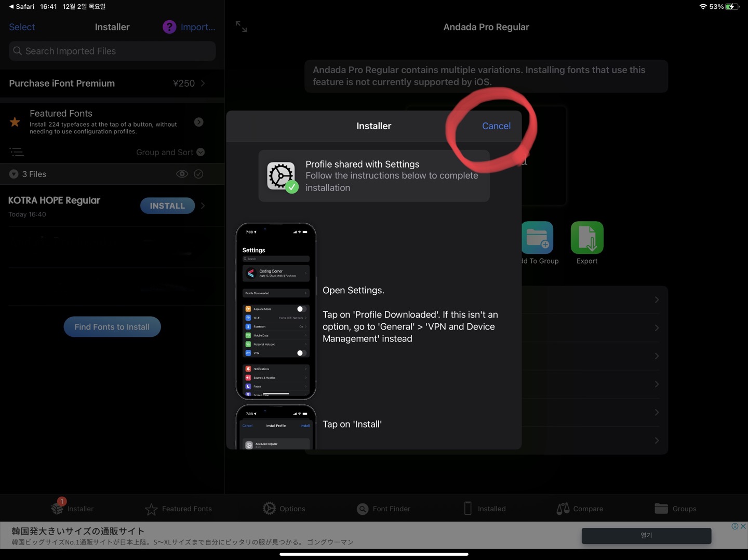Tap the list layout icon
This screenshot has width=748, height=560.
[x=17, y=152]
